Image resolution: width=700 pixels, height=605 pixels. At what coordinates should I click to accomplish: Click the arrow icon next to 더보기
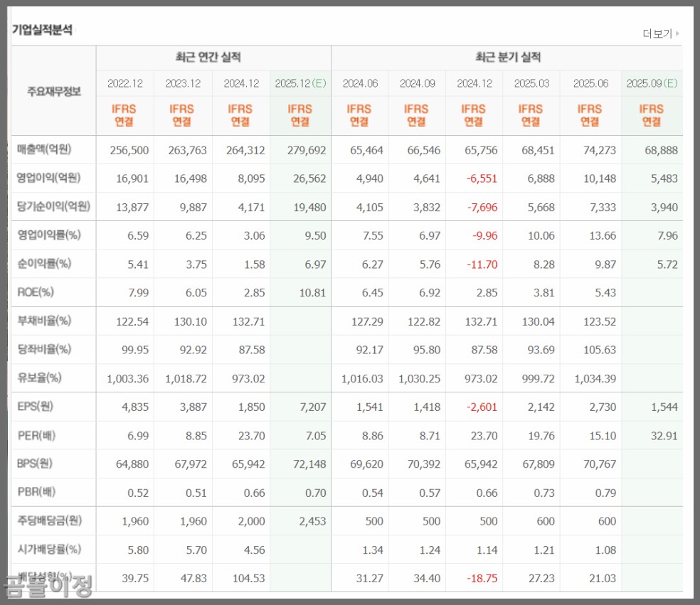coord(676,33)
